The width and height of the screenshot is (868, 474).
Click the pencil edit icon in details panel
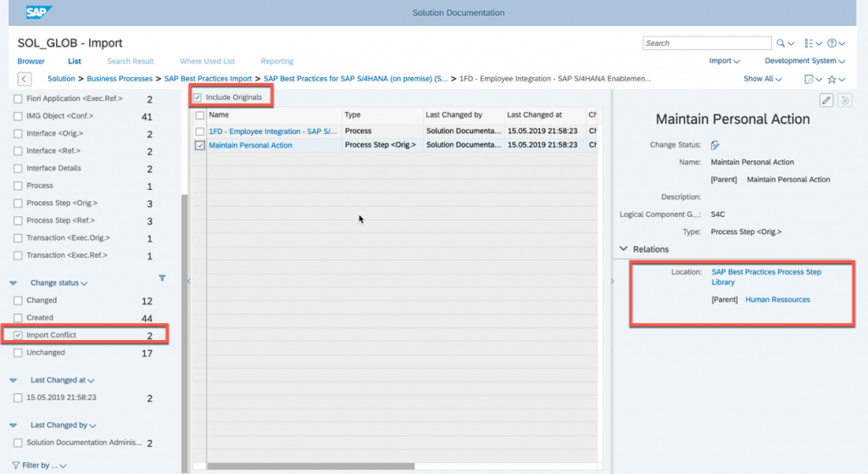click(x=826, y=100)
